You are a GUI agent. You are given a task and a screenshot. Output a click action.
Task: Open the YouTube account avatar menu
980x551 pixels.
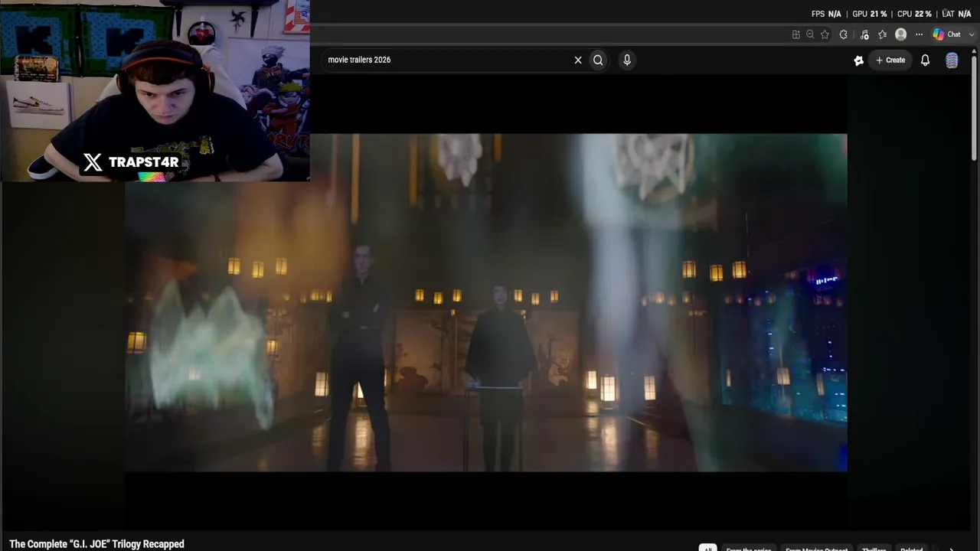952,60
